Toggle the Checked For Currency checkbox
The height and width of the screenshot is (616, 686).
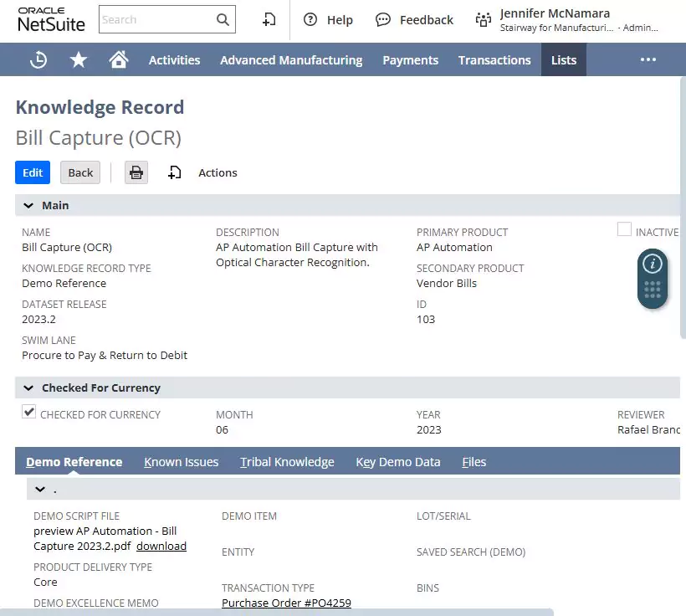point(29,412)
